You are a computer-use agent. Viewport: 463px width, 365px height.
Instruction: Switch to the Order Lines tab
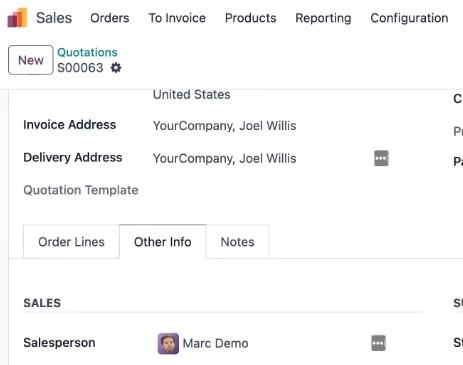[71, 242]
